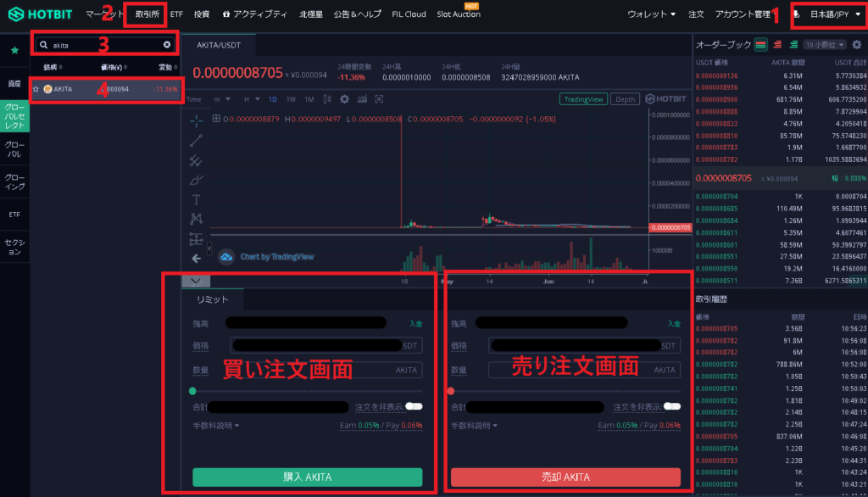The width and height of the screenshot is (868, 497).
Task: Switch chart to TradingView mode
Action: click(583, 99)
